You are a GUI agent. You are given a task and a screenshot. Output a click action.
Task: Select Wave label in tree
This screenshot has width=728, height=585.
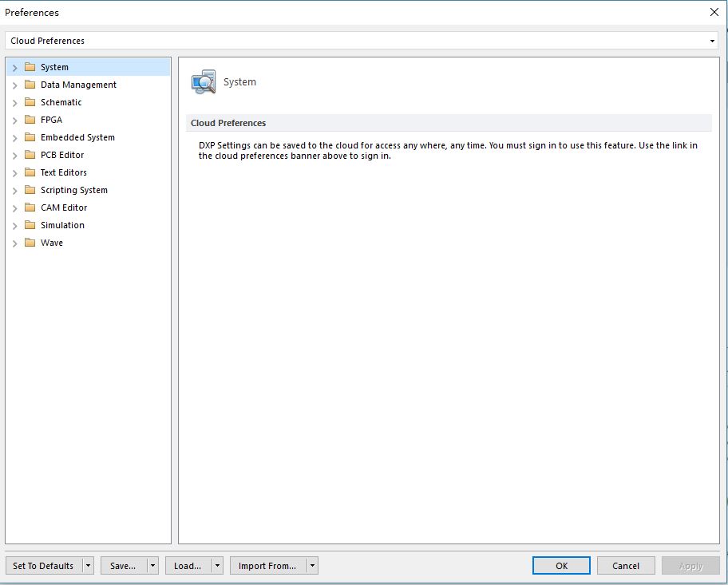tap(52, 243)
